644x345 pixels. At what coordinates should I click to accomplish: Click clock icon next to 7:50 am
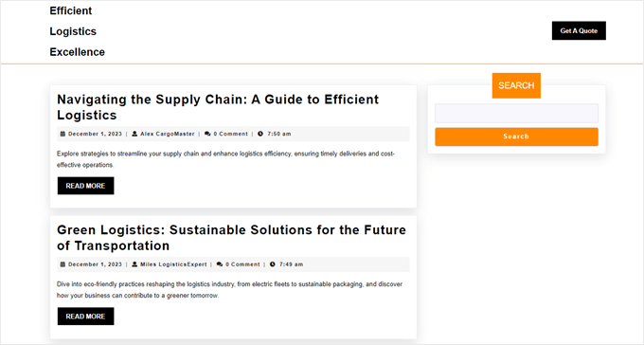pos(260,134)
